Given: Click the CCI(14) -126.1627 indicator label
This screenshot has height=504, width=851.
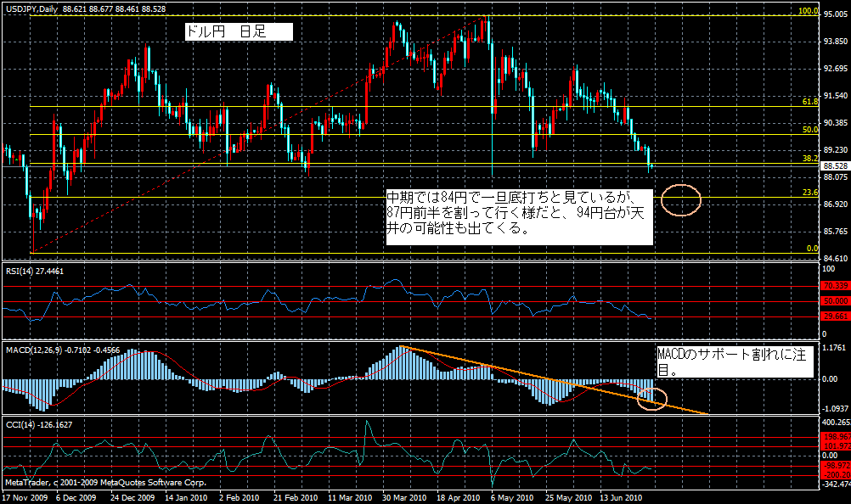Looking at the screenshot, I should pyautogui.click(x=39, y=425).
